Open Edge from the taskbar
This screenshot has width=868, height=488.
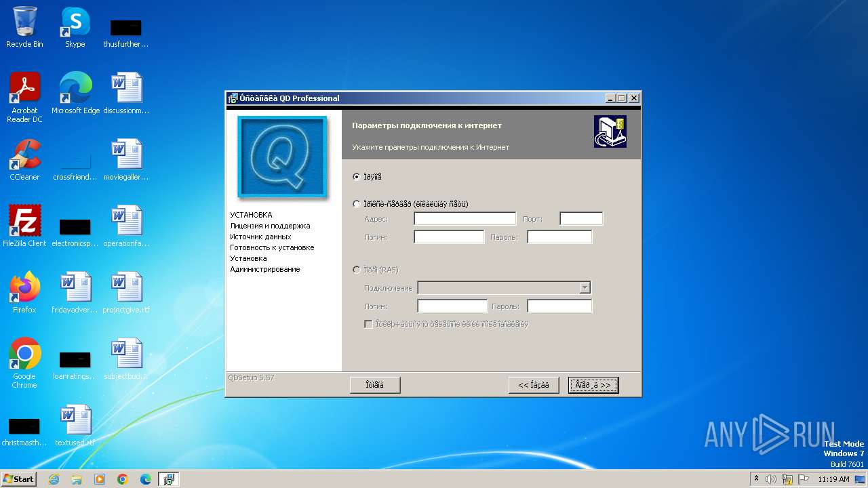[x=146, y=479]
